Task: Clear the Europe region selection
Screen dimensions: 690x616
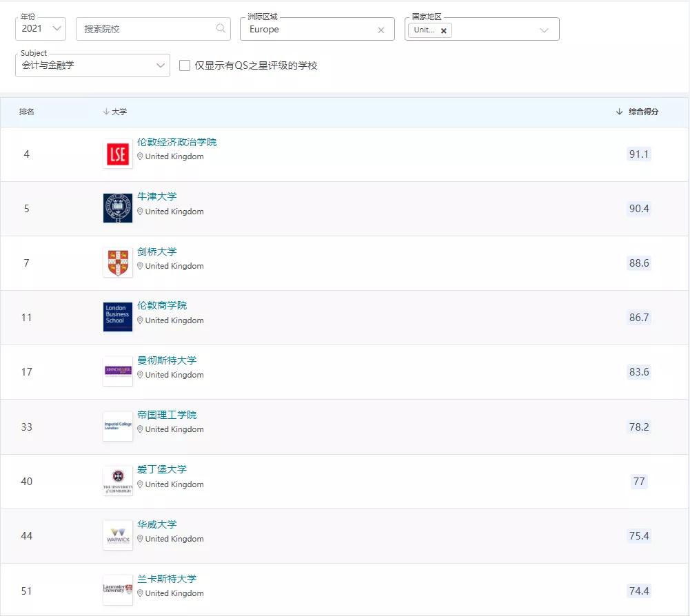Action: pyautogui.click(x=380, y=30)
